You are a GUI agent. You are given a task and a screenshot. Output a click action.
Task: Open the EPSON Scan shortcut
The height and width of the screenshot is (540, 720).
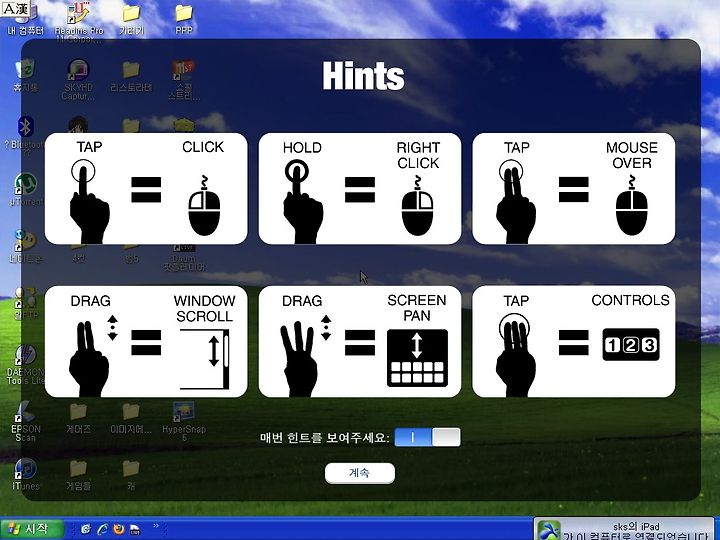tap(26, 421)
